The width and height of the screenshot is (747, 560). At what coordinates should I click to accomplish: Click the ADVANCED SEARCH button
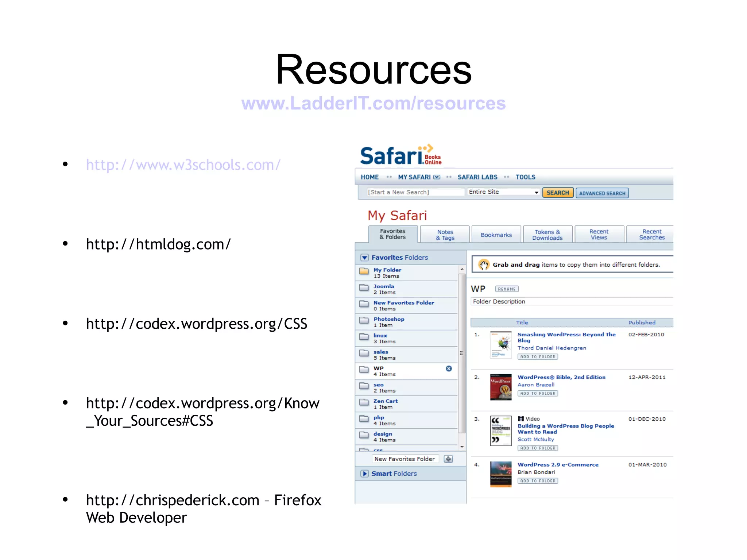602,193
